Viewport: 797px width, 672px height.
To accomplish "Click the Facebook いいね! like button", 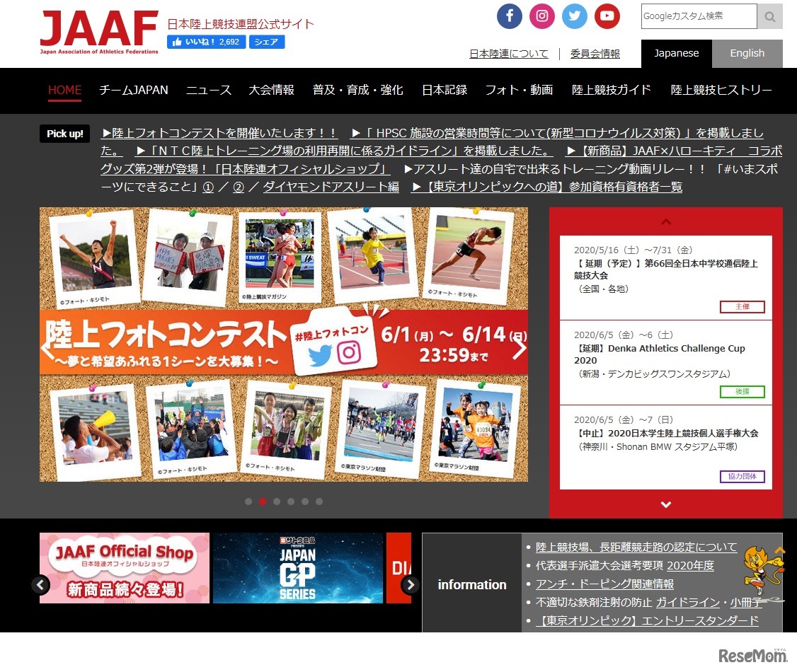I will click(206, 42).
